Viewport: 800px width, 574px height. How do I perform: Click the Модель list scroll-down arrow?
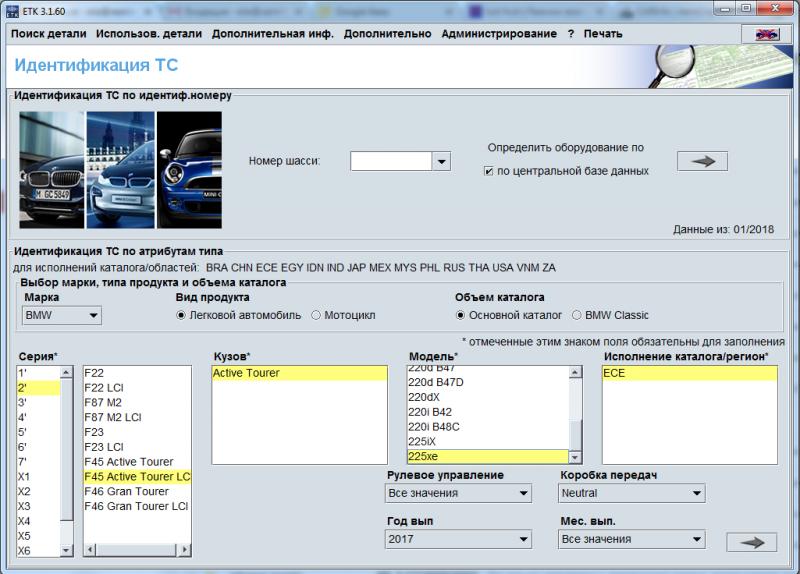coord(575,457)
